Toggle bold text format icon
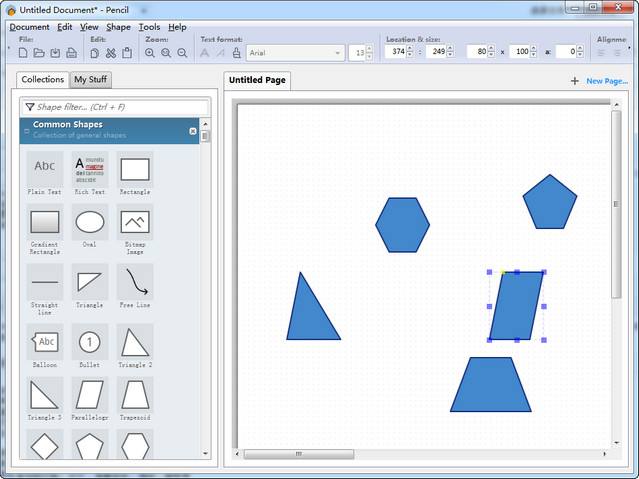This screenshot has width=639, height=479. 205,53
